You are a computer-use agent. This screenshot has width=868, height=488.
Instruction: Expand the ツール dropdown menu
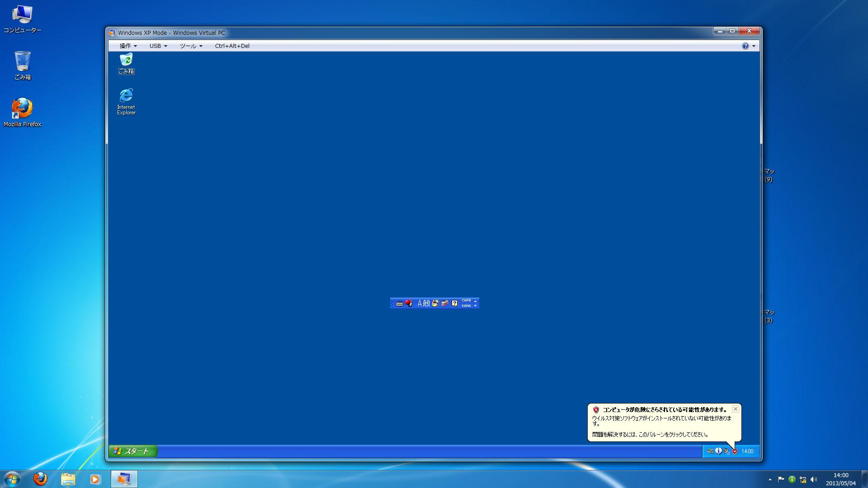pos(191,46)
